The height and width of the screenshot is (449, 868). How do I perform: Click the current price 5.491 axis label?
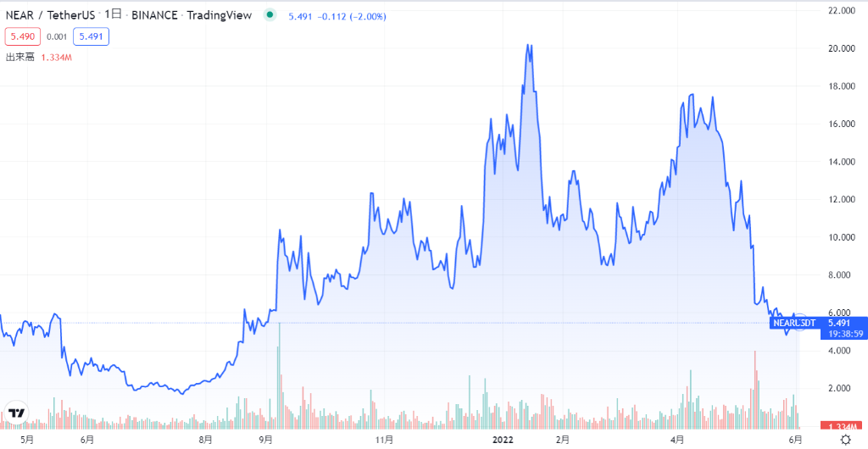(x=840, y=323)
